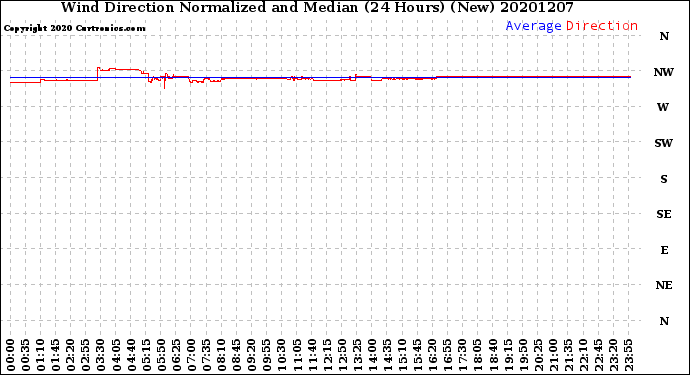
Task: Click the '02:20' time axis label
Action: [71, 356]
